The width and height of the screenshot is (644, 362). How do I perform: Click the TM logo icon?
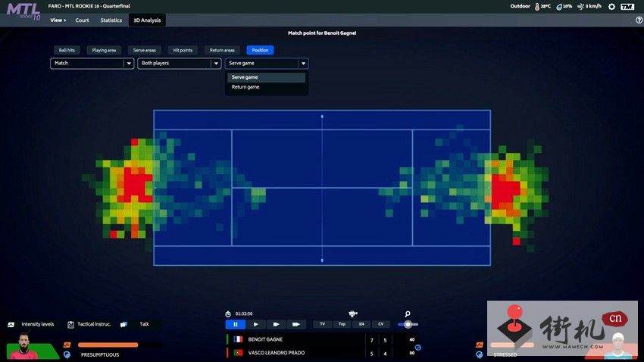coord(627,7)
